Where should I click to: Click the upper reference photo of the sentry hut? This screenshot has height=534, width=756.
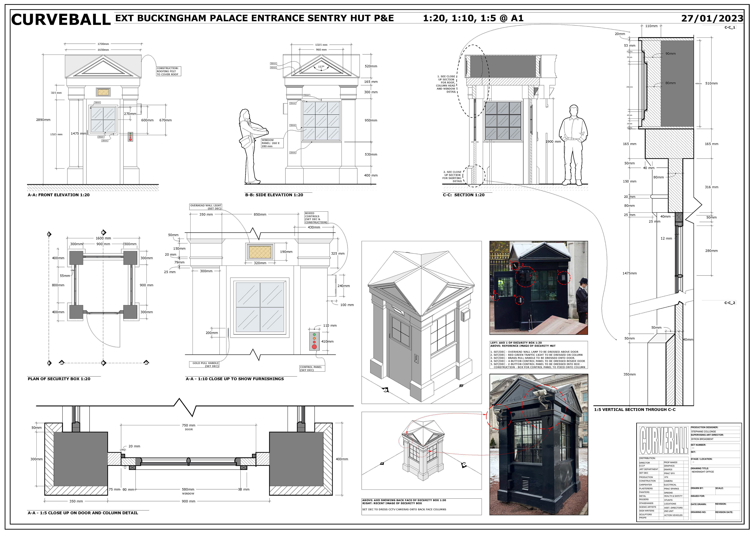click(538, 288)
